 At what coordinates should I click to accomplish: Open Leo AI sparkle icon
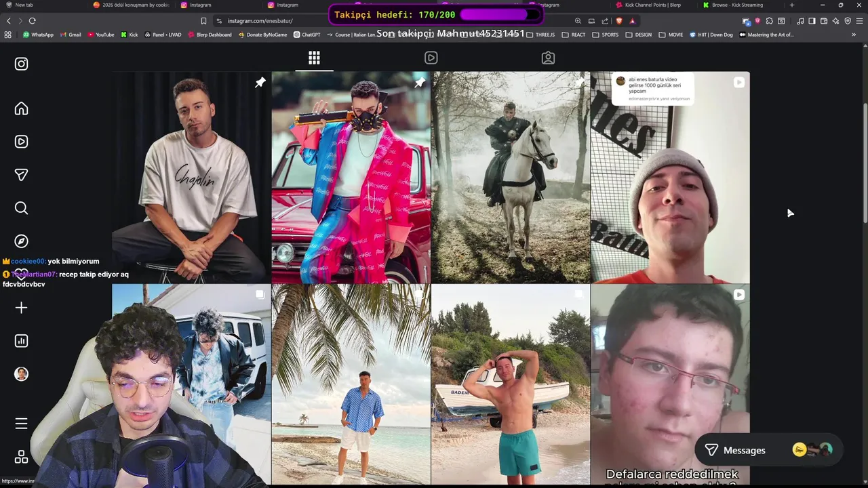click(x=835, y=21)
